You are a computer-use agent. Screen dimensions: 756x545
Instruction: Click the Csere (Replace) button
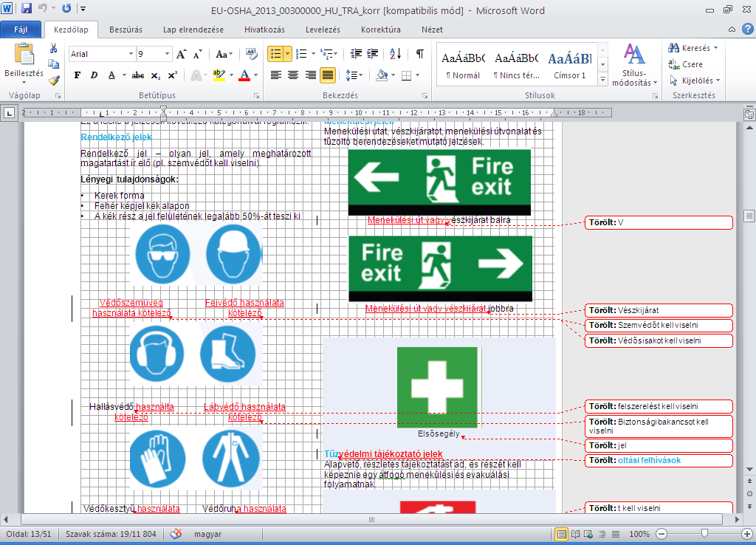pyautogui.click(x=686, y=64)
